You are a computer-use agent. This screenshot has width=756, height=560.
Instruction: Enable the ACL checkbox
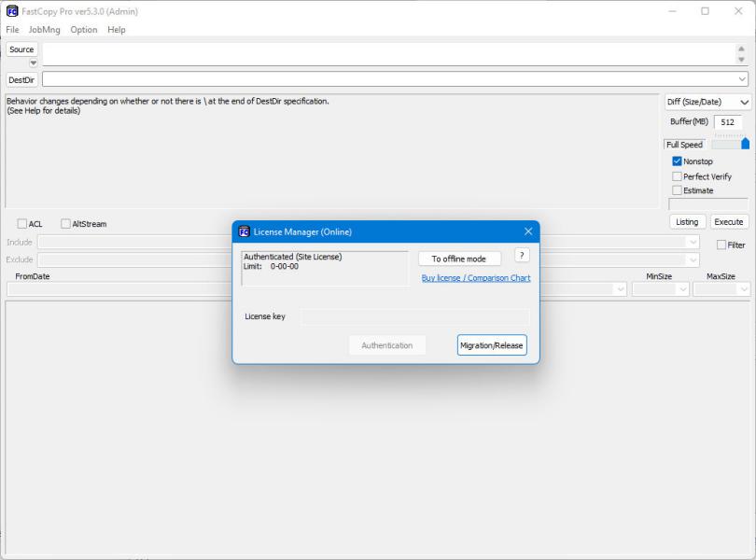click(x=21, y=224)
